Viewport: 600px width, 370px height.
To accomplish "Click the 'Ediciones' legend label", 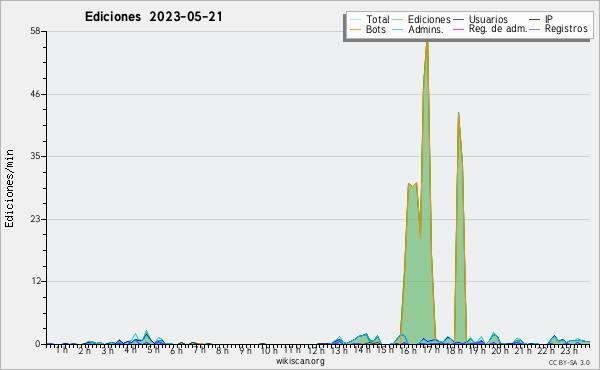I will (x=429, y=19).
